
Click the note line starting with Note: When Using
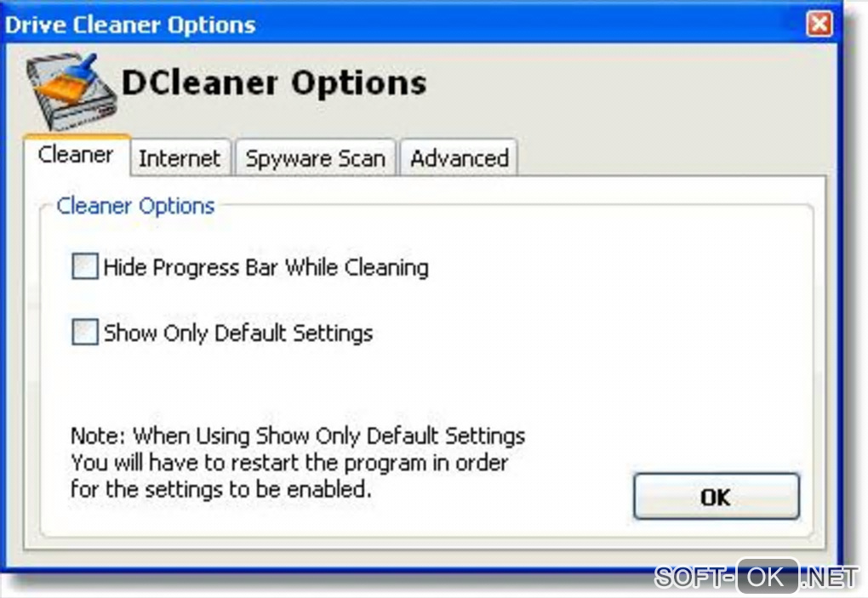click(x=298, y=436)
